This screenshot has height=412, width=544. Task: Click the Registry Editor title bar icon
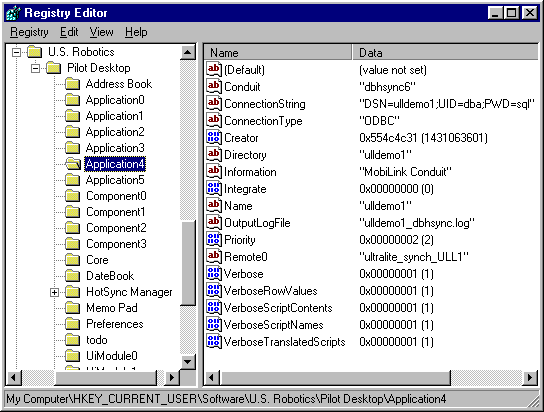pyautogui.click(x=13, y=13)
